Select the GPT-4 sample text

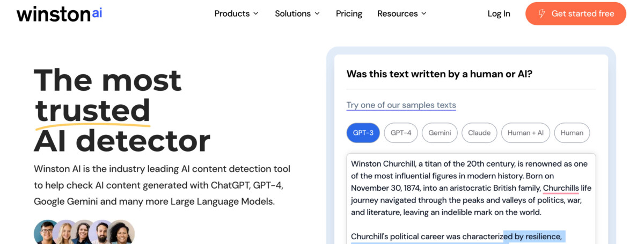401,133
